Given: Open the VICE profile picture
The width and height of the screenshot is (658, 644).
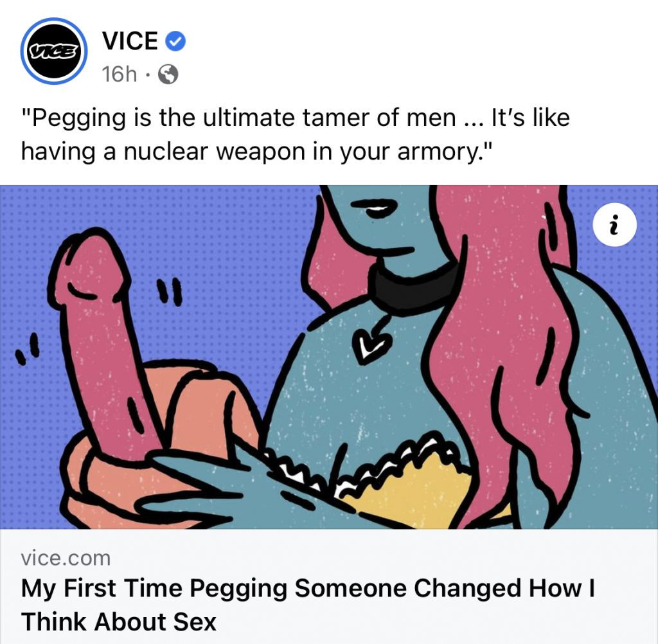Looking at the screenshot, I should [x=54, y=51].
